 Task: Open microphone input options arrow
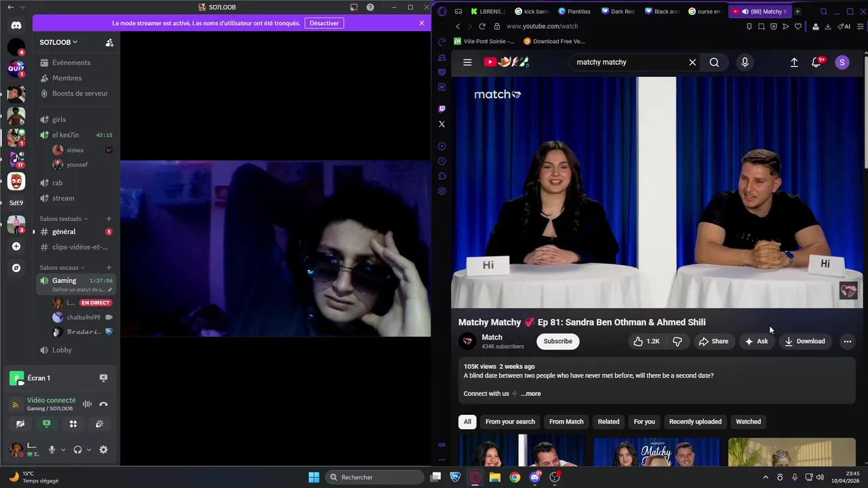tap(63, 449)
